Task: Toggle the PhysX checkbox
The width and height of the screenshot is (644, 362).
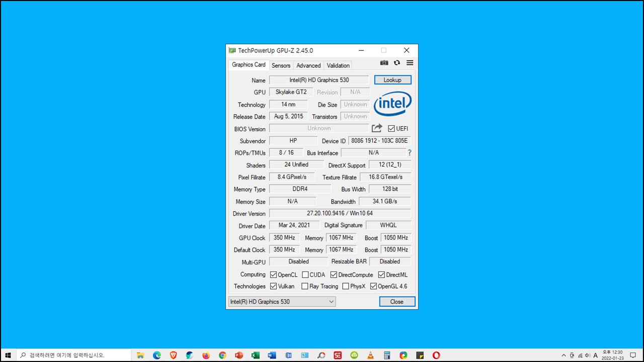Action: point(346,286)
